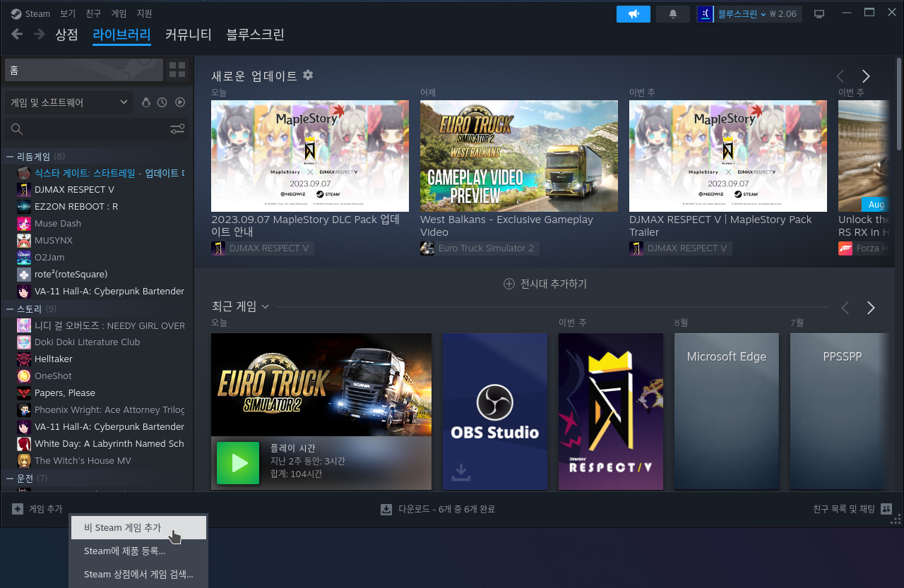Click OBS Studio download icon
Screen dimensions: 904x588
(x=461, y=472)
